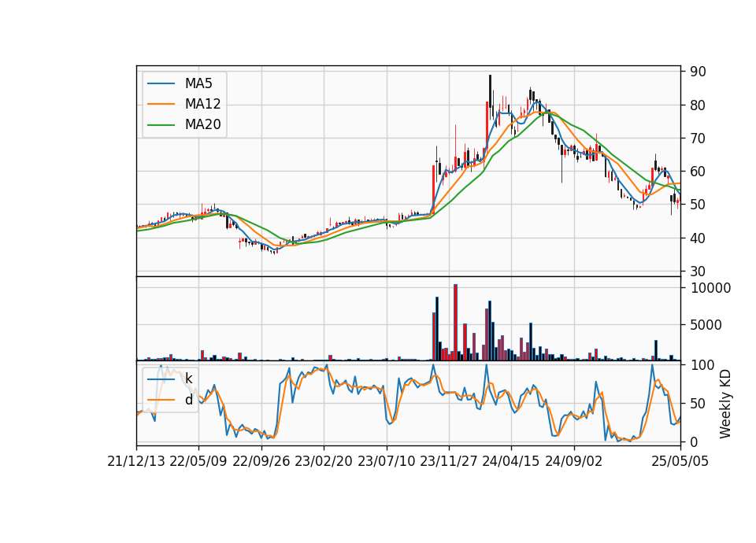Click the 23/02/20 date tick label

click(324, 461)
